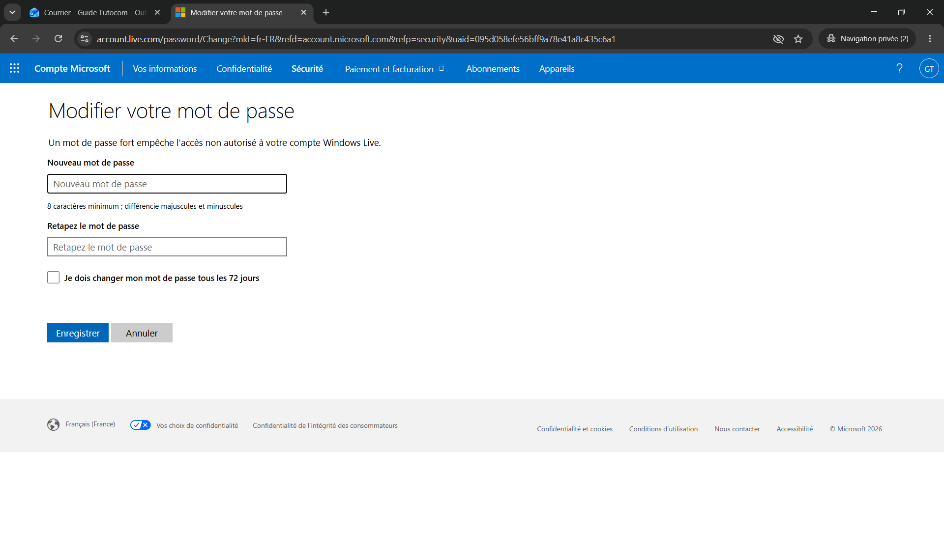The height and width of the screenshot is (560, 944).
Task: Click the browser forward arrow
Action: click(x=36, y=39)
